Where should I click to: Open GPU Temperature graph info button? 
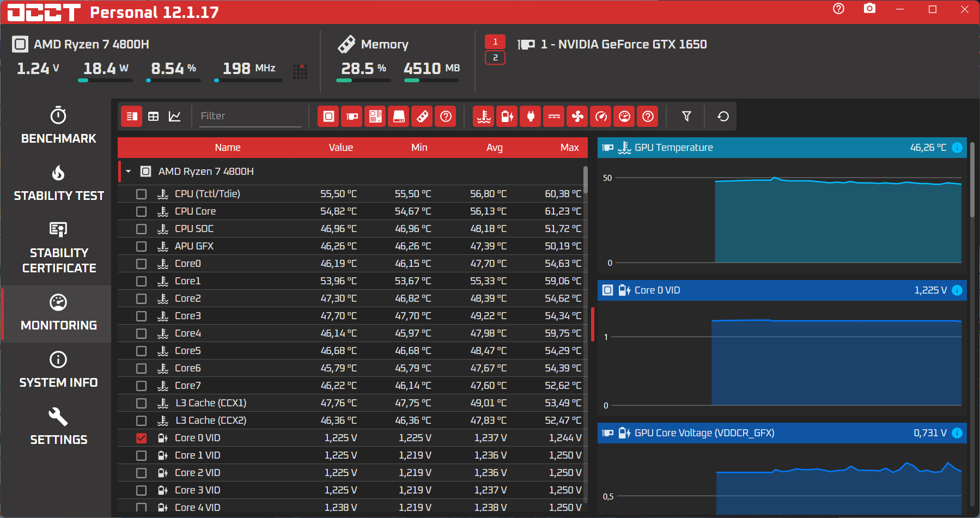tap(957, 148)
